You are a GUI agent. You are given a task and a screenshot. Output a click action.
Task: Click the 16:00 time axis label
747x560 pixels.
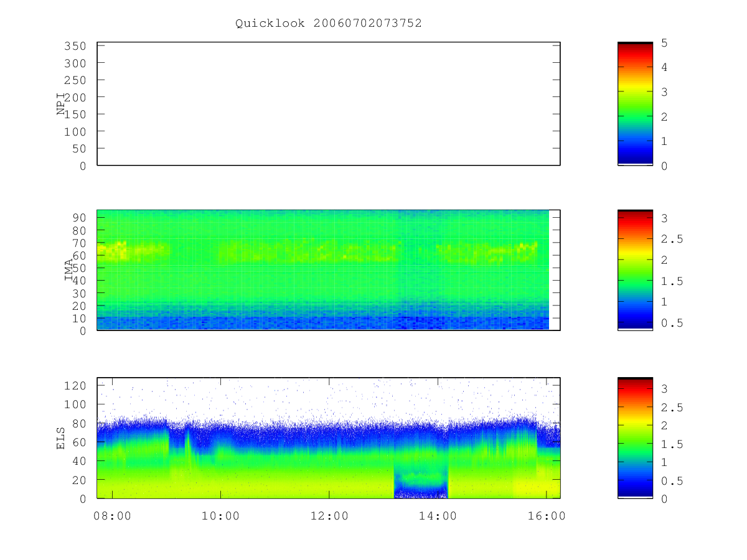pyautogui.click(x=546, y=516)
